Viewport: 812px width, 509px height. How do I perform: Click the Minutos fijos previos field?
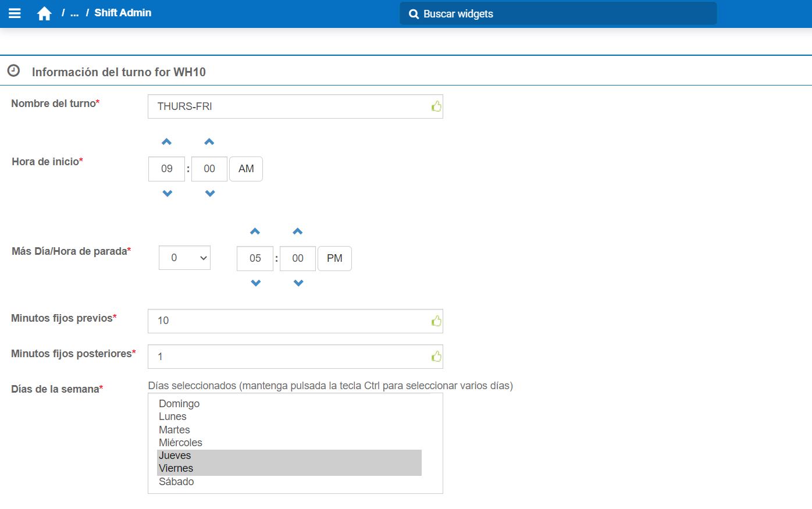click(x=291, y=321)
